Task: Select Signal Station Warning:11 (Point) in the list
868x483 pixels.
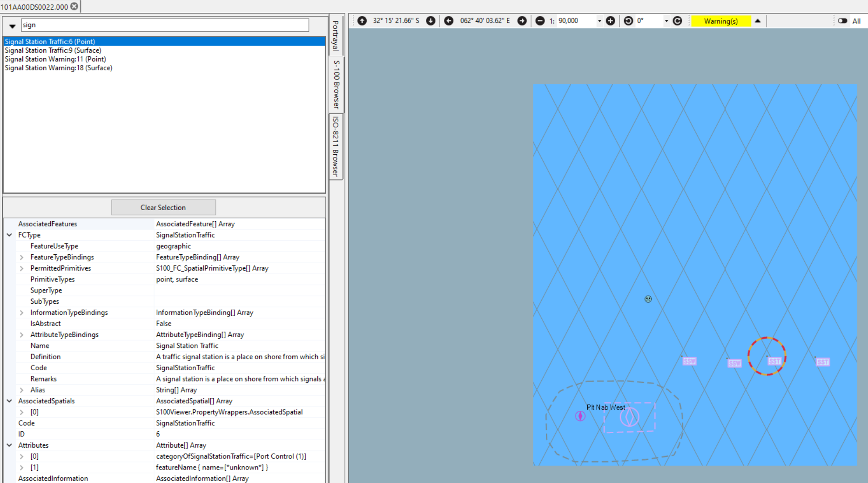Action: (x=55, y=59)
